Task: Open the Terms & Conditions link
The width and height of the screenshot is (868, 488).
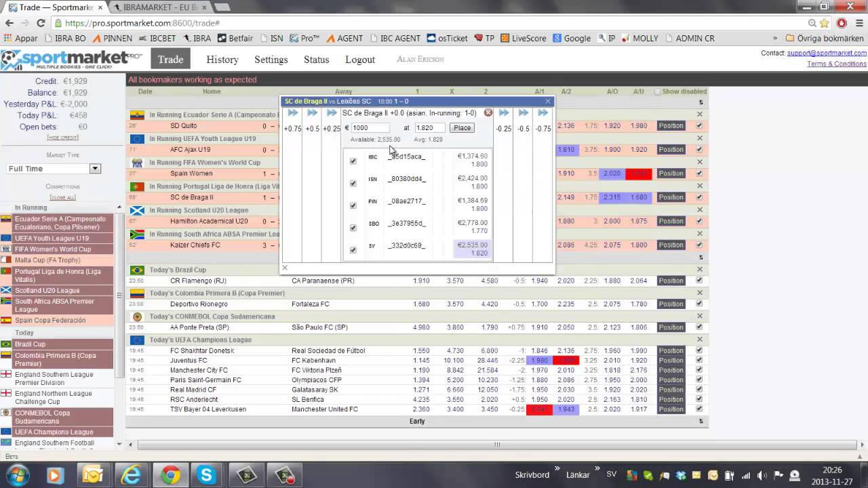Action: pyautogui.click(x=836, y=64)
